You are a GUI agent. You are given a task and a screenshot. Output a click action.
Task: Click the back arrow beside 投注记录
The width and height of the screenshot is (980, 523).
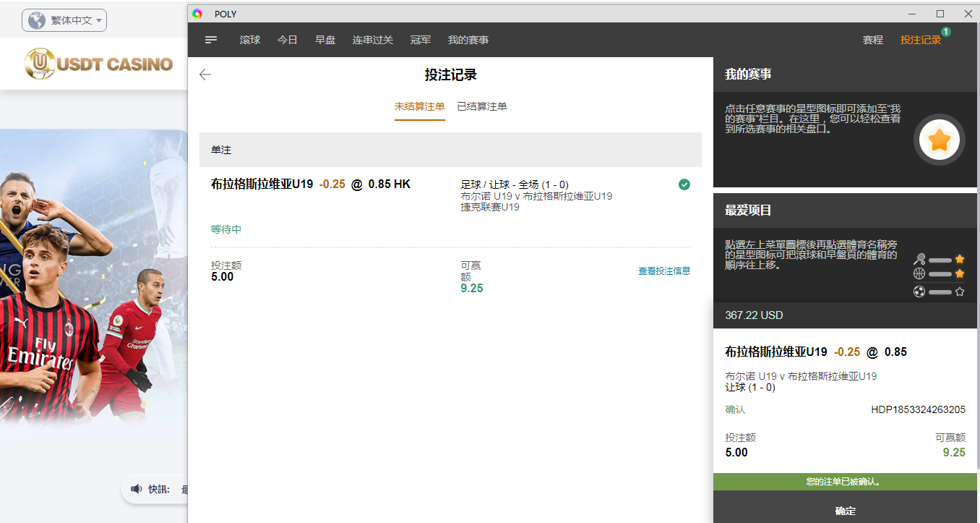tap(205, 75)
